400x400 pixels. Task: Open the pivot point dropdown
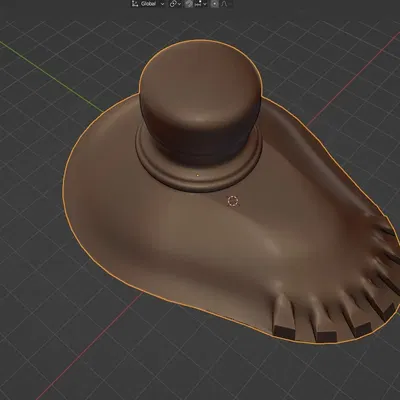click(175, 4)
